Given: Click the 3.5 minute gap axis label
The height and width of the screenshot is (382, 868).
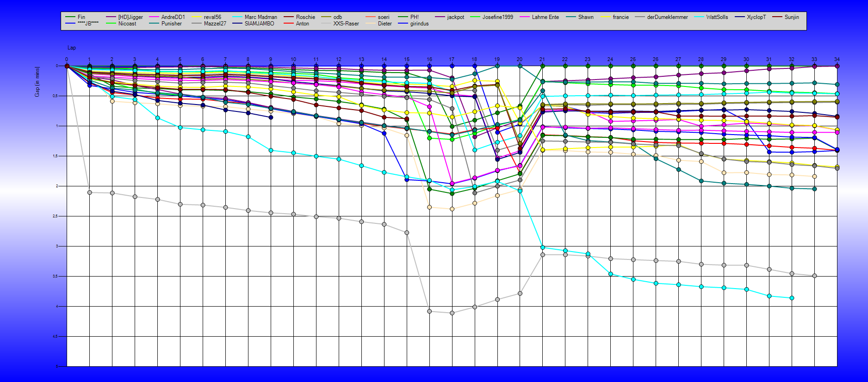Looking at the screenshot, I should tap(56, 277).
